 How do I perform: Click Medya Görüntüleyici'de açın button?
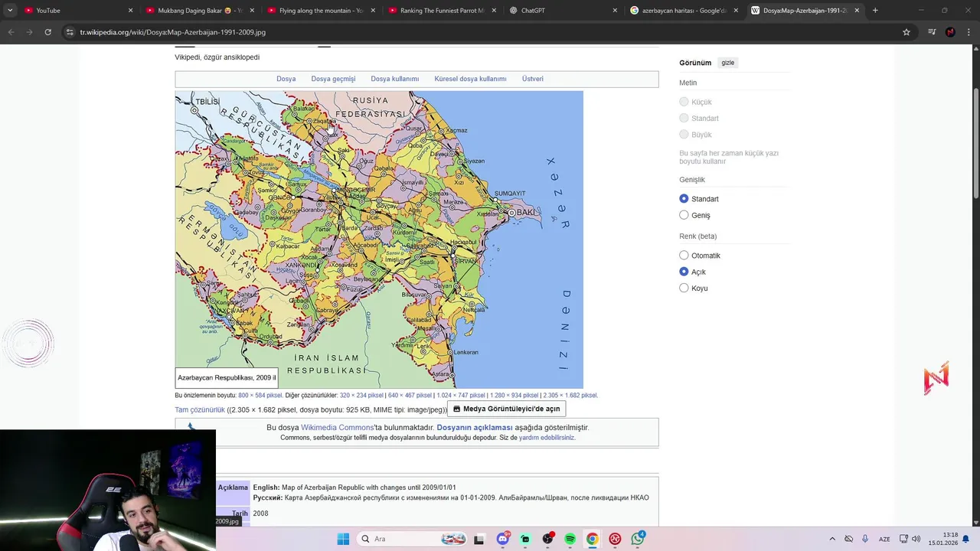[506, 409]
